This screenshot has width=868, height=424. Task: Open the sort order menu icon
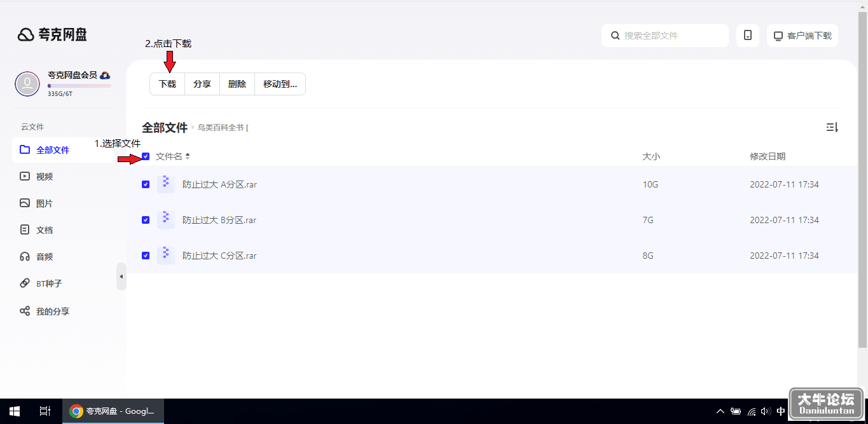[x=832, y=127]
